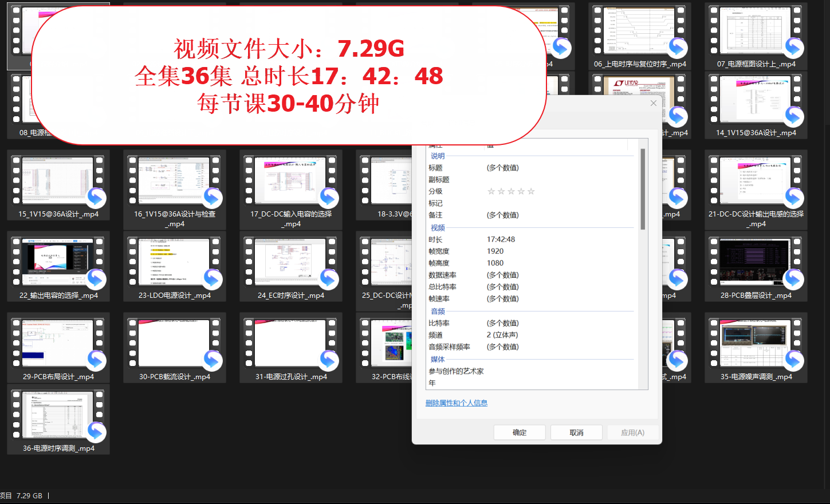Viewport: 830px width, 504px height.
Task: Click the 视频 section header
Action: (x=438, y=228)
